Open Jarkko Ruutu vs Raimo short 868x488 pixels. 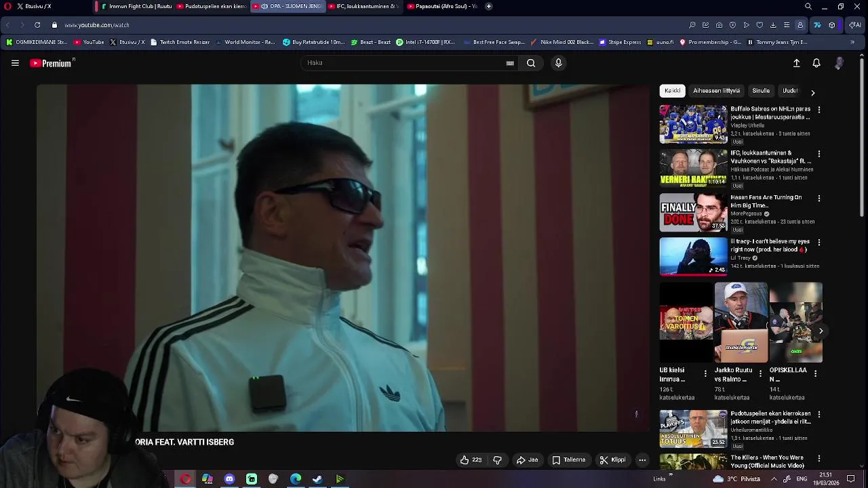point(741,323)
